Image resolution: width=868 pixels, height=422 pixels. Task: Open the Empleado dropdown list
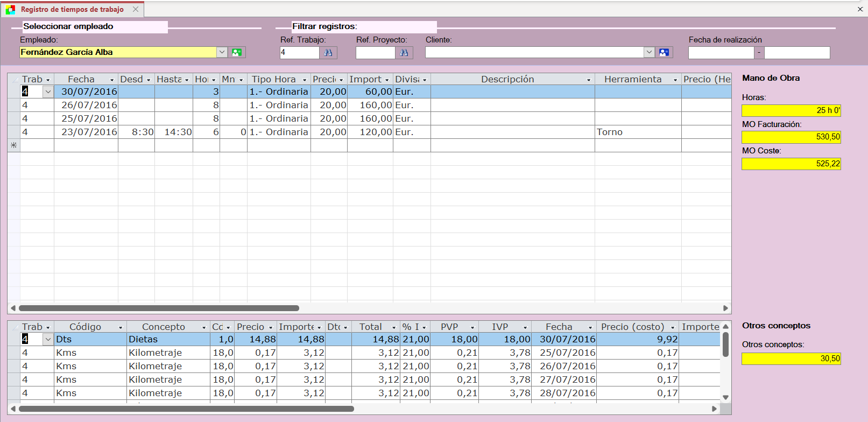(x=222, y=52)
